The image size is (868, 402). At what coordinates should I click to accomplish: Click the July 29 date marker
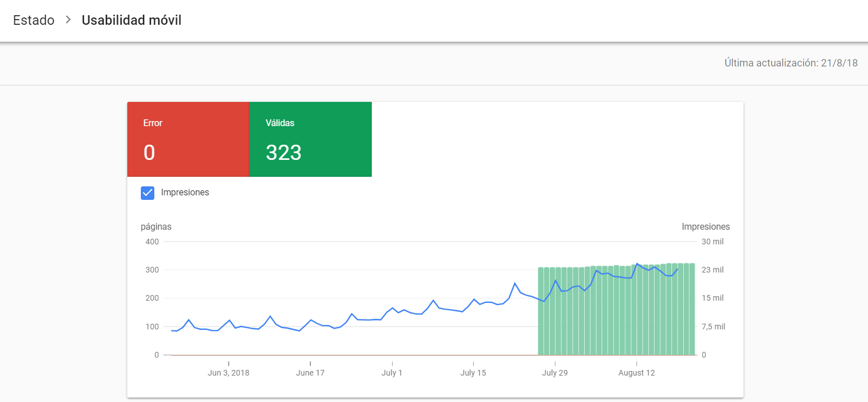(x=555, y=373)
